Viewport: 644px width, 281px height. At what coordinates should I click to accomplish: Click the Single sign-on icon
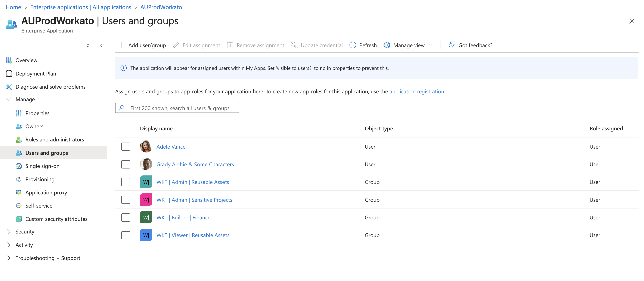(19, 166)
